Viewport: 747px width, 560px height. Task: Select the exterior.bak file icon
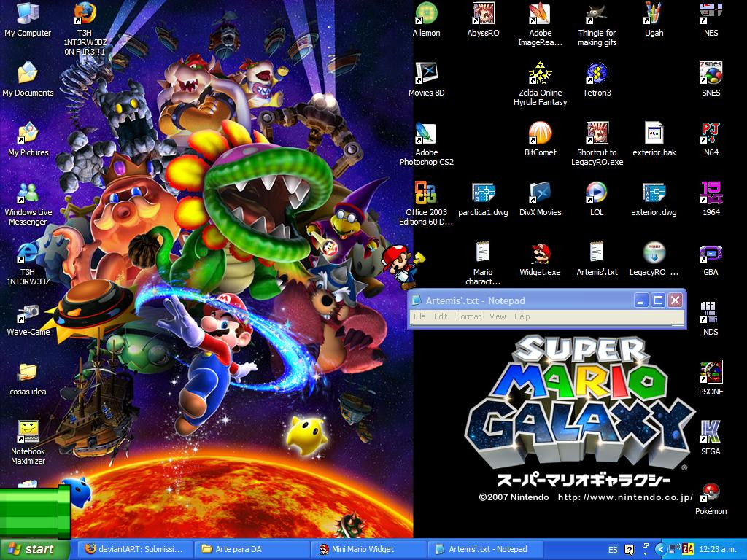pos(654,133)
